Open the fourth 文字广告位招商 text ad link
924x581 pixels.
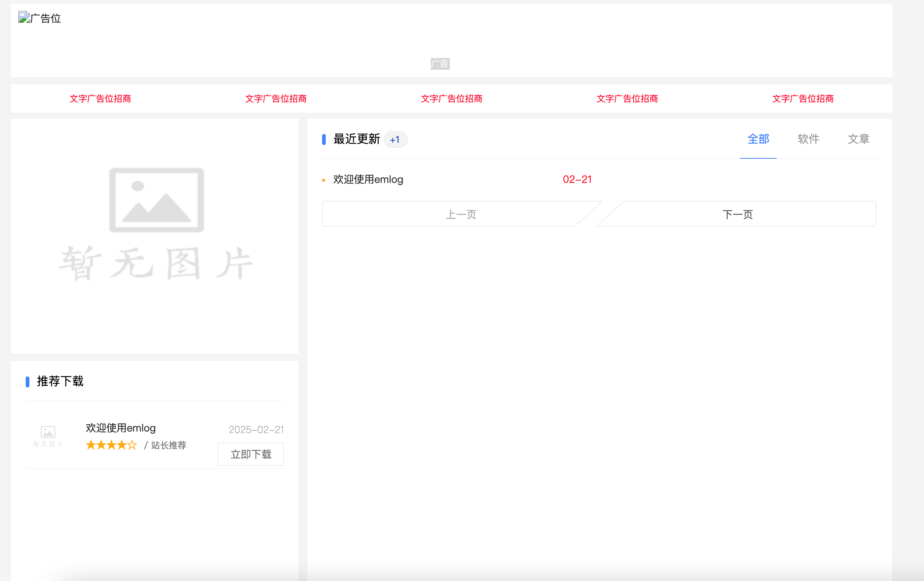tap(627, 99)
